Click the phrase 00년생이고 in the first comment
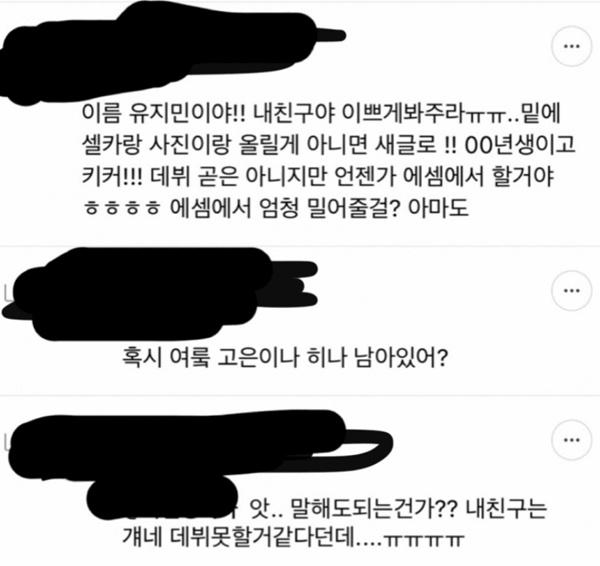Screen dimensions: 600x566 click(520, 145)
